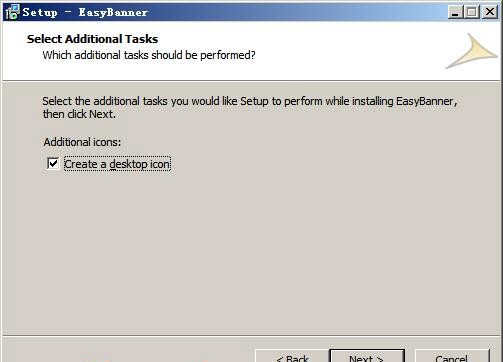Cancel the EasyBanner installation
The width and height of the screenshot is (503, 362).
click(452, 356)
